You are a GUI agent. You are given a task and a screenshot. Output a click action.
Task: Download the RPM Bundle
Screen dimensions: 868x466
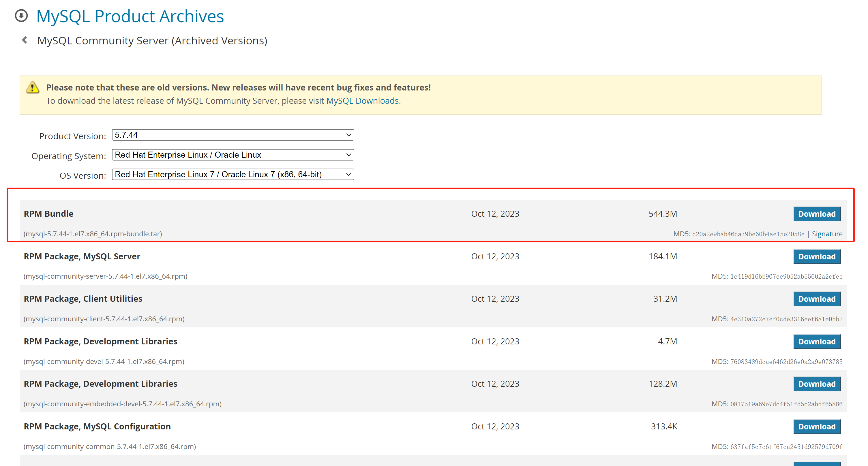pos(817,214)
